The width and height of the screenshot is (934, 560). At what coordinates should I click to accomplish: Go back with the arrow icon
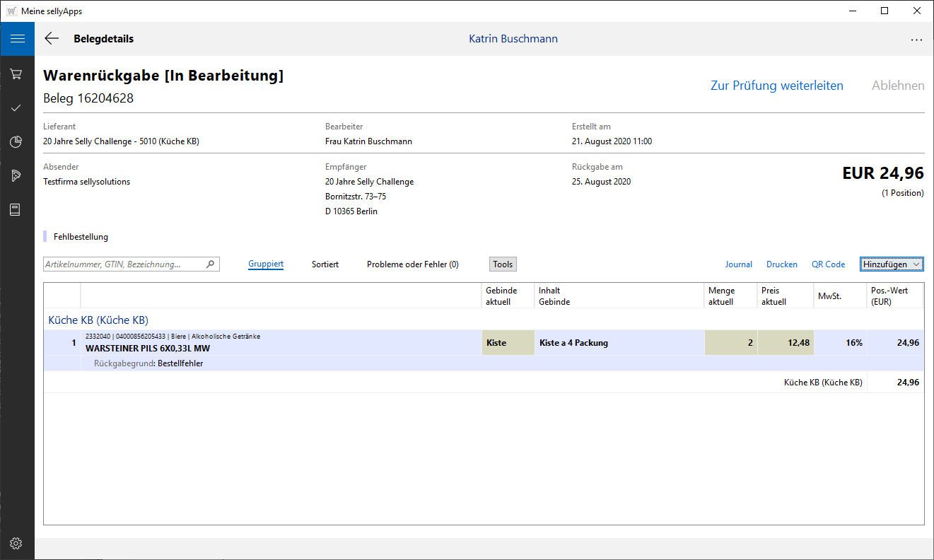(x=52, y=39)
